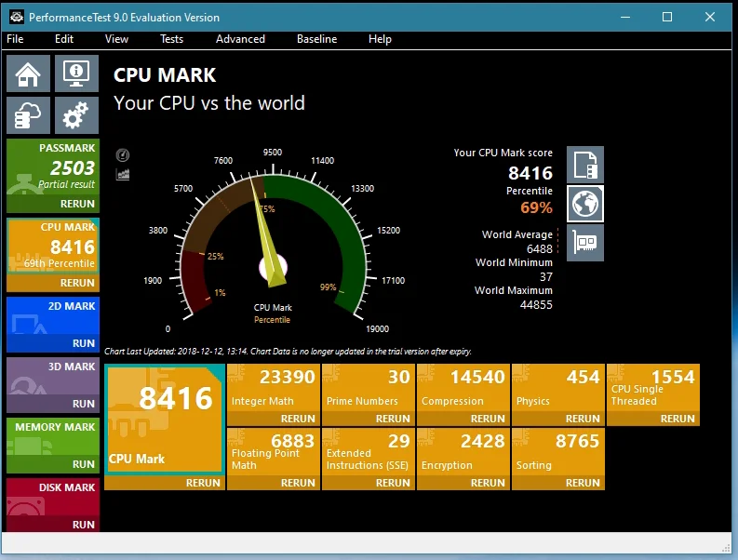Switch to gauge view icon

(x=122, y=154)
